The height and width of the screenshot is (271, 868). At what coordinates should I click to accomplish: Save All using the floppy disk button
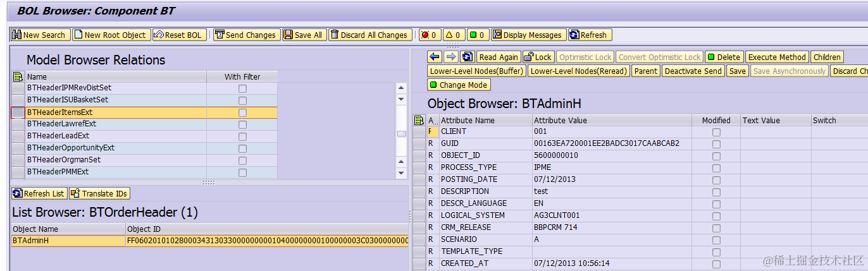(304, 35)
